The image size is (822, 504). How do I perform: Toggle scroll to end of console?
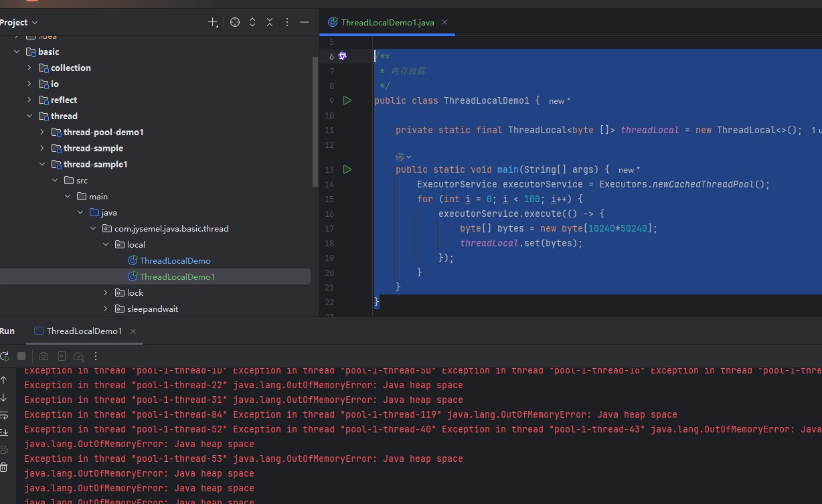point(4,432)
